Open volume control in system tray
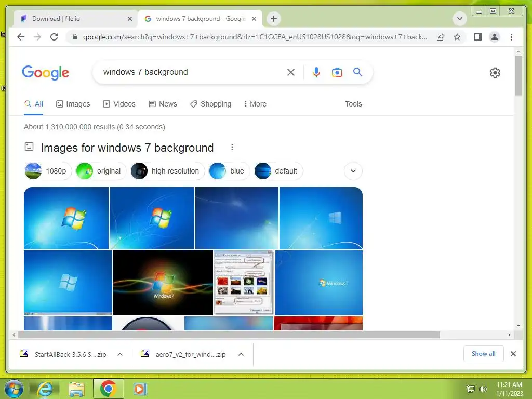 (483, 389)
